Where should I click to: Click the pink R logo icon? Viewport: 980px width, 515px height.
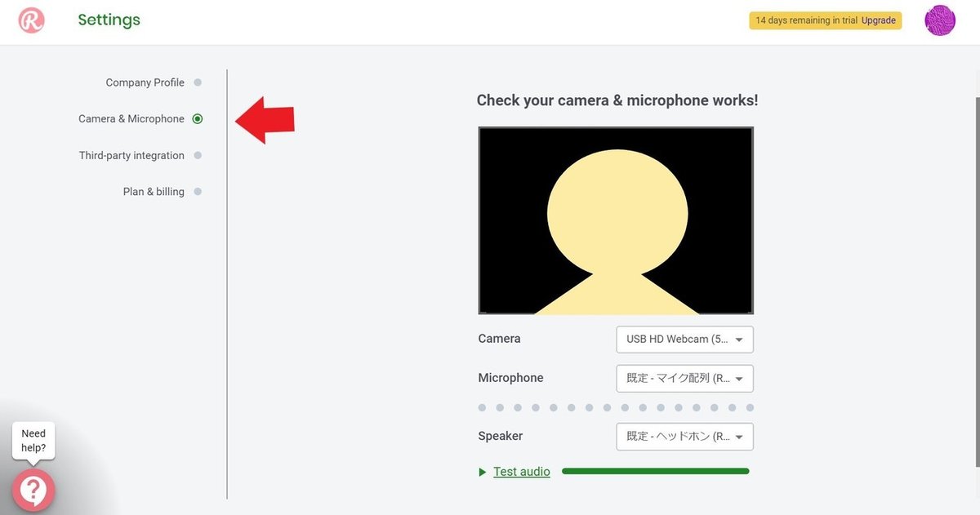tap(31, 20)
